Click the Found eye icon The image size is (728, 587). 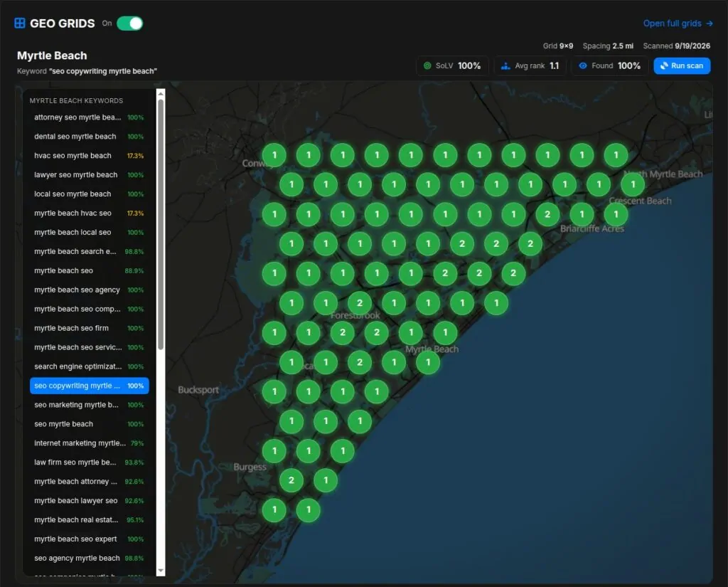pyautogui.click(x=583, y=65)
